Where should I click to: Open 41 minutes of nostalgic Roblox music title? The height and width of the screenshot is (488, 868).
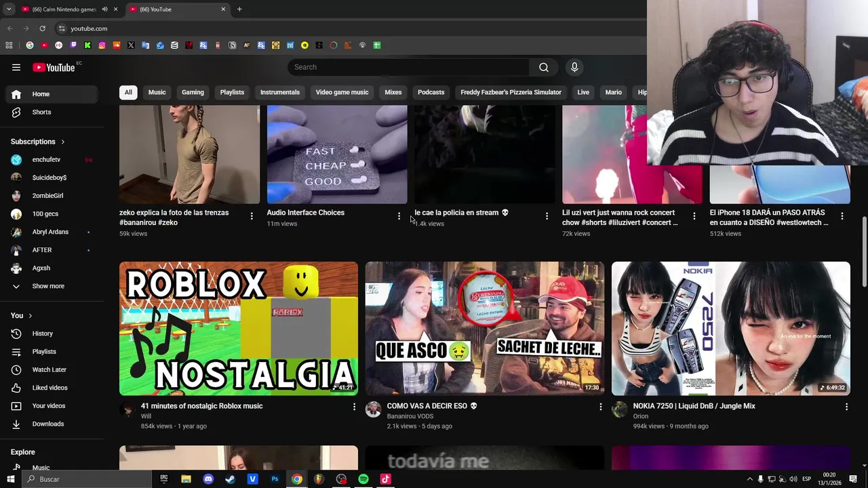201,406
